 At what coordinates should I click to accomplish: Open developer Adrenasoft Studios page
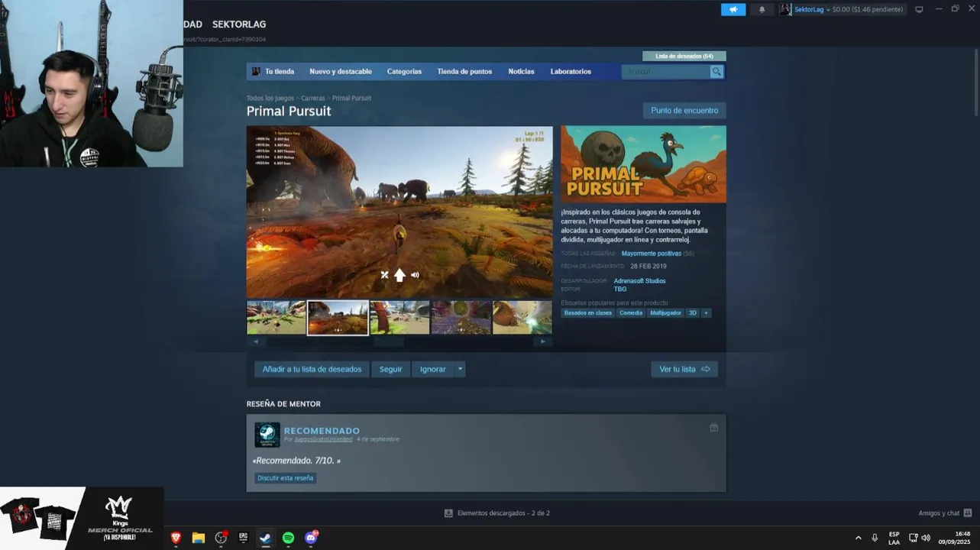point(639,280)
